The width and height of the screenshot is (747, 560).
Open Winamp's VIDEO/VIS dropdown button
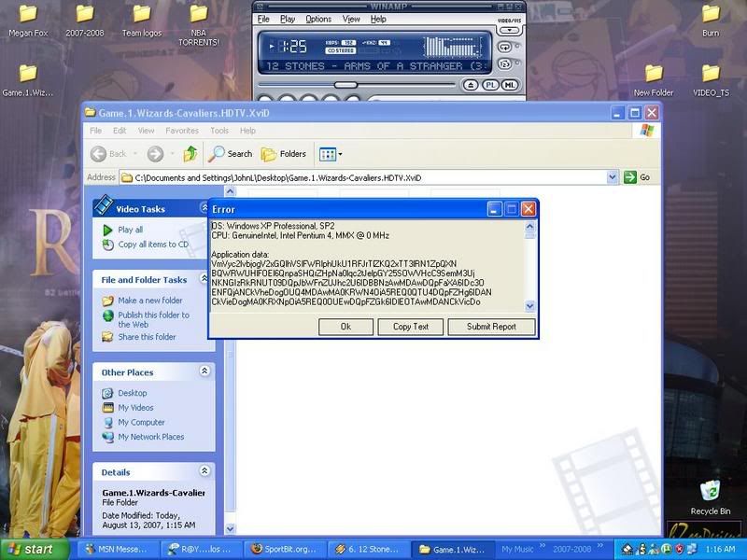point(509,30)
